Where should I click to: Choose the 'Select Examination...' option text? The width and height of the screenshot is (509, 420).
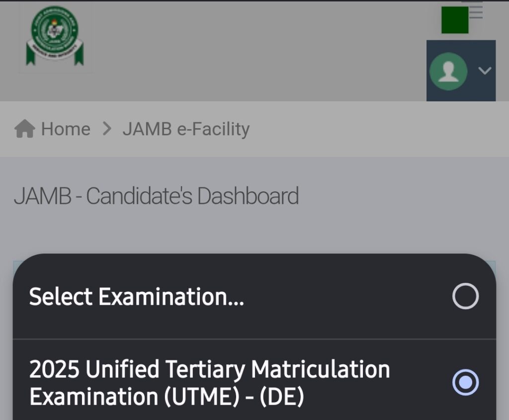click(x=136, y=296)
